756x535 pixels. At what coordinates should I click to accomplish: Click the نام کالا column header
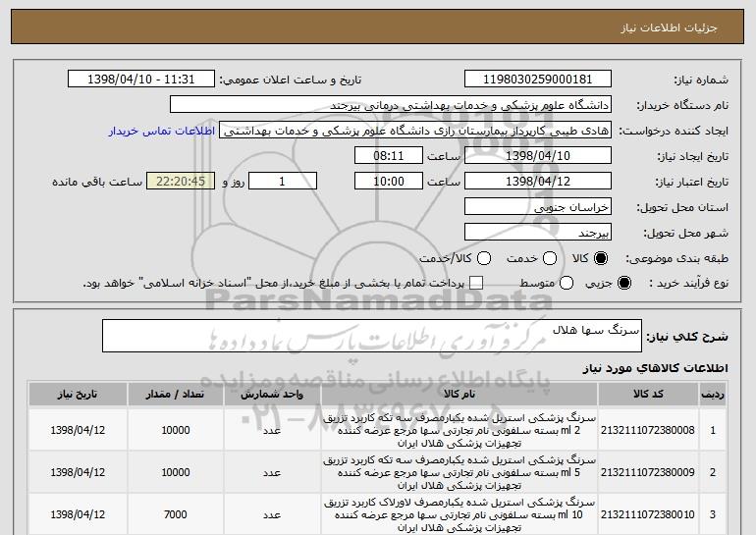459,395
